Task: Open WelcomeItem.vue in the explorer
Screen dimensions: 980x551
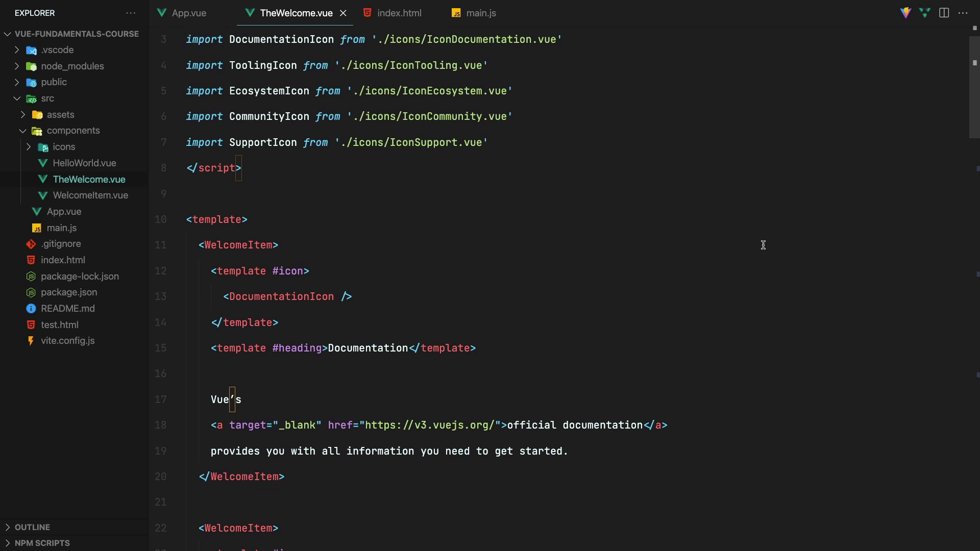Action: click(x=90, y=195)
